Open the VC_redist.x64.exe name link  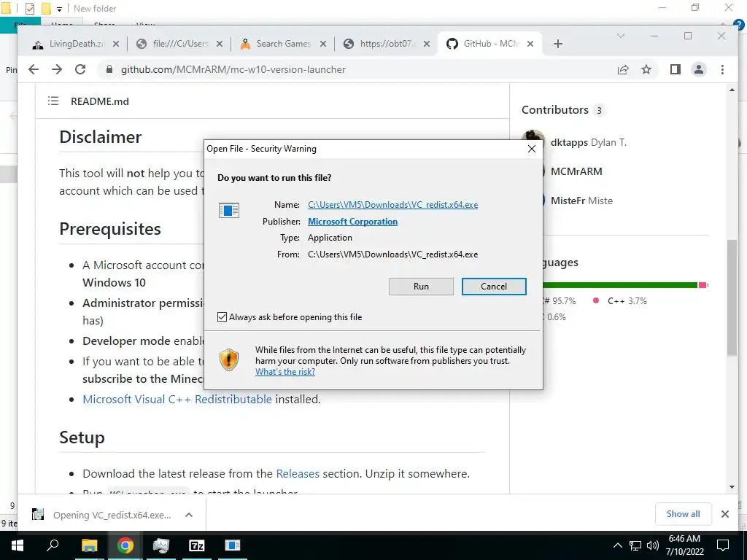point(392,205)
